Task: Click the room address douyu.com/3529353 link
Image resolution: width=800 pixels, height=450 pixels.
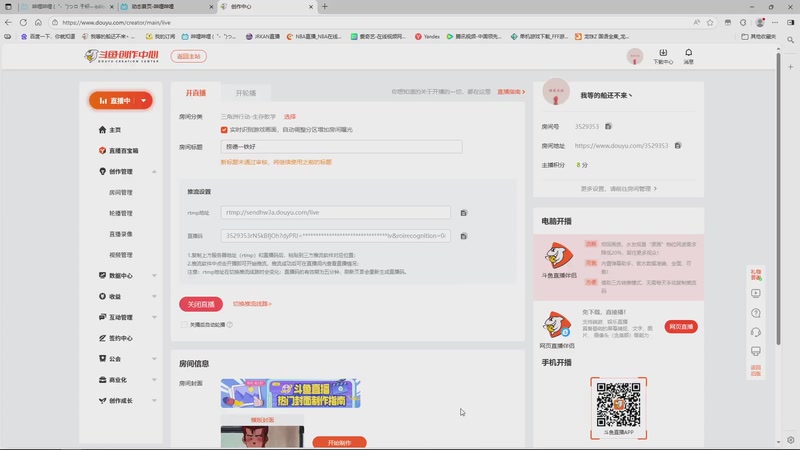Action: (621, 145)
